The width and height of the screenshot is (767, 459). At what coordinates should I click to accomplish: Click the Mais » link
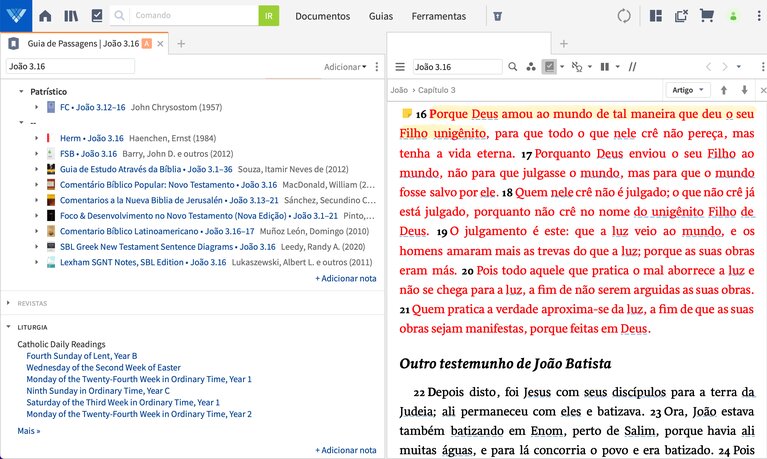pos(29,431)
